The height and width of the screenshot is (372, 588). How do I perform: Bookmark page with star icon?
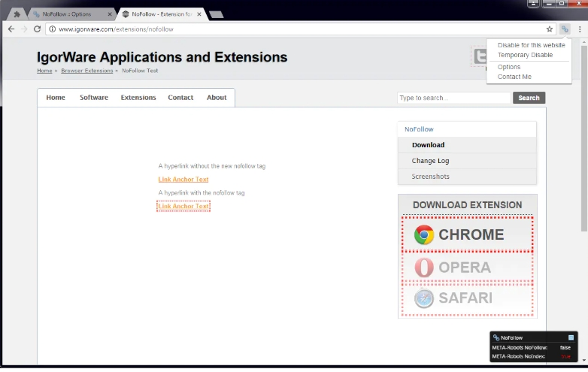tap(550, 29)
